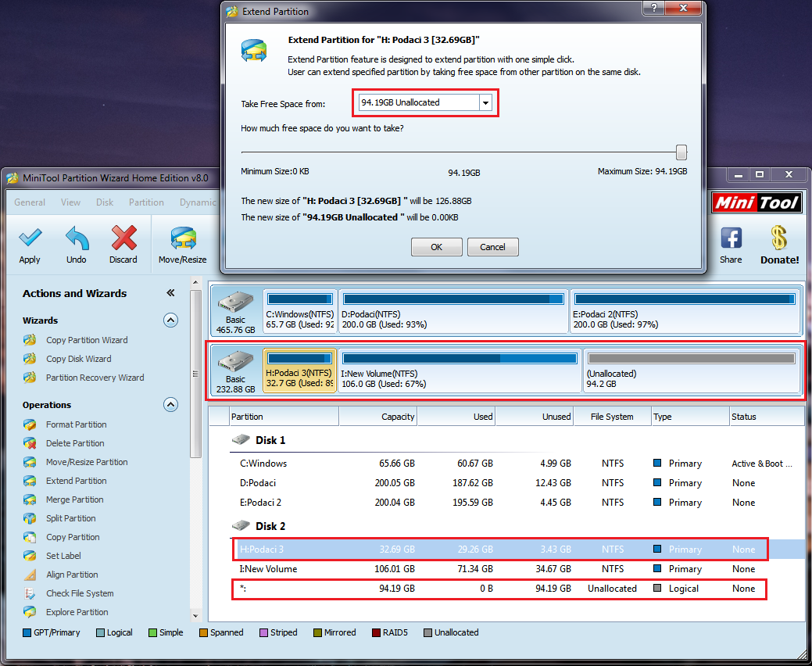The height and width of the screenshot is (666, 812).
Task: Click the MiniTool logo
Action: tap(757, 202)
